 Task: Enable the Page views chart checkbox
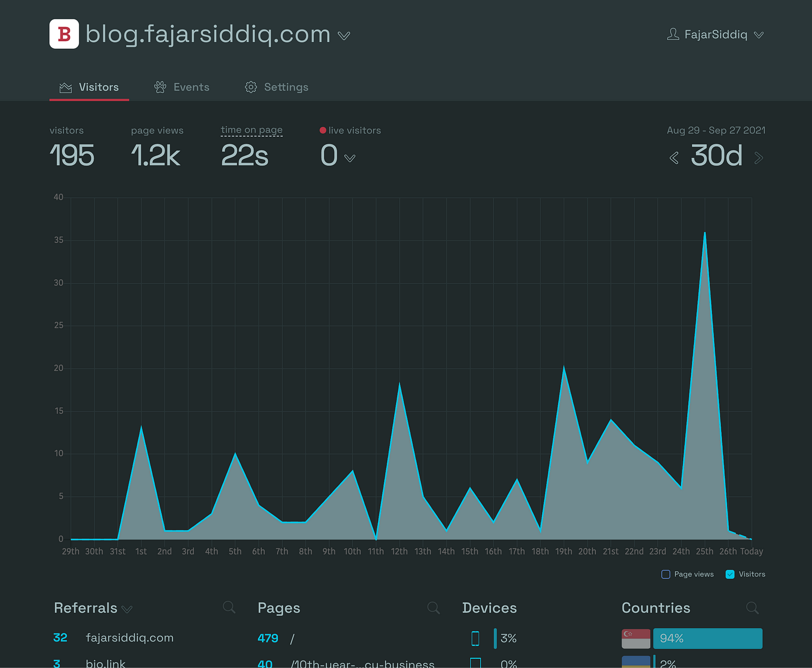tap(666, 574)
